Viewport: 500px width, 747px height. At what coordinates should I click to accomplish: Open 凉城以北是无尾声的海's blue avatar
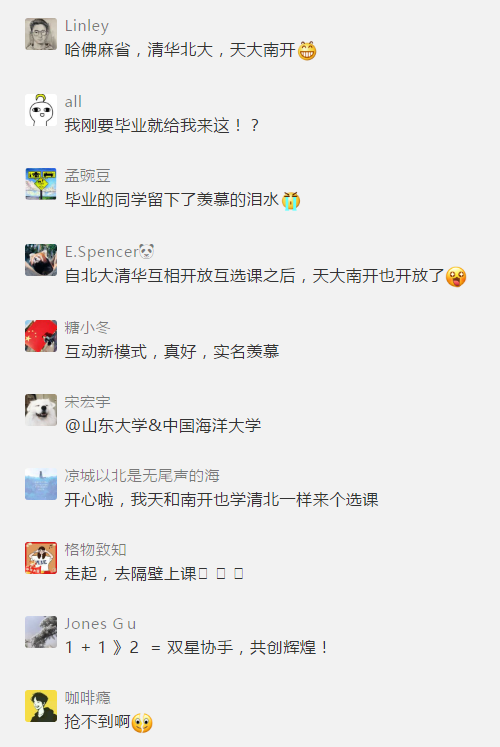pyautogui.click(x=41, y=484)
